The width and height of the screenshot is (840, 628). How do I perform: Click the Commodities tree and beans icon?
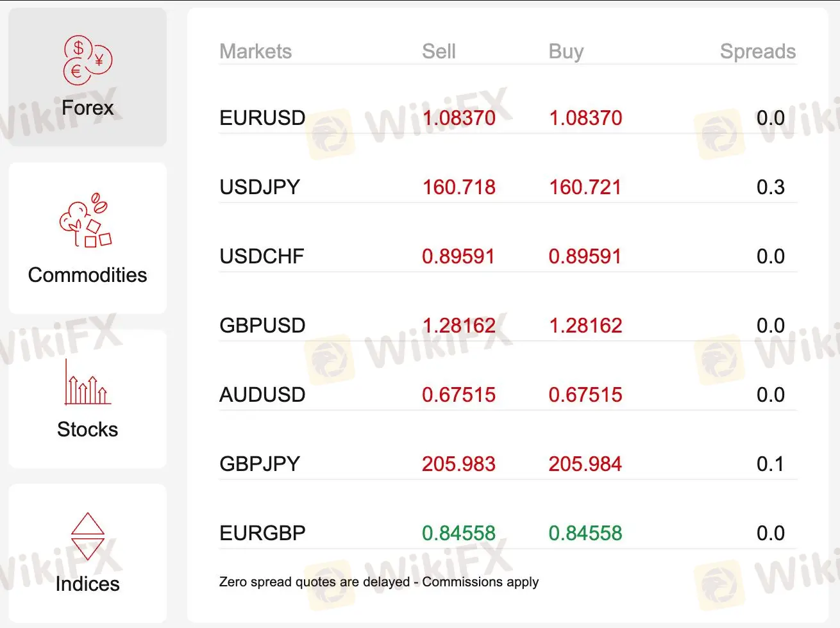click(x=86, y=221)
